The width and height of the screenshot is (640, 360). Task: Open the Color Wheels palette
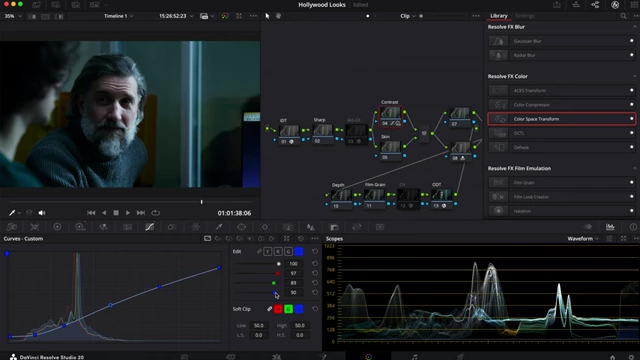(x=57, y=227)
